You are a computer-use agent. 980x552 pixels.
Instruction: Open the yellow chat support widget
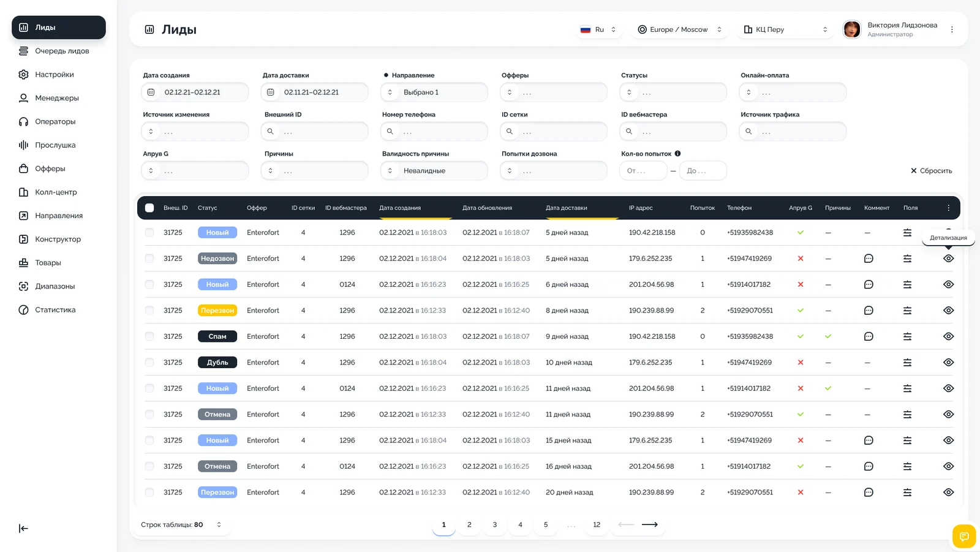pos(963,537)
